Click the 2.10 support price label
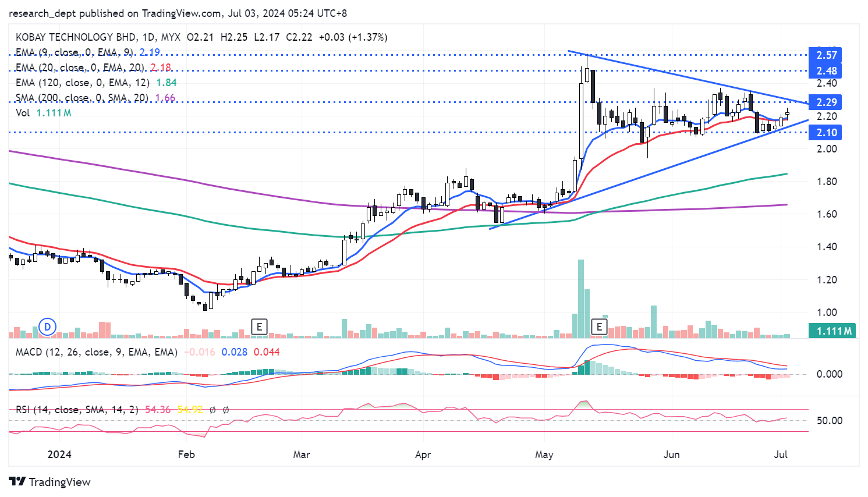868x497 pixels. [826, 133]
